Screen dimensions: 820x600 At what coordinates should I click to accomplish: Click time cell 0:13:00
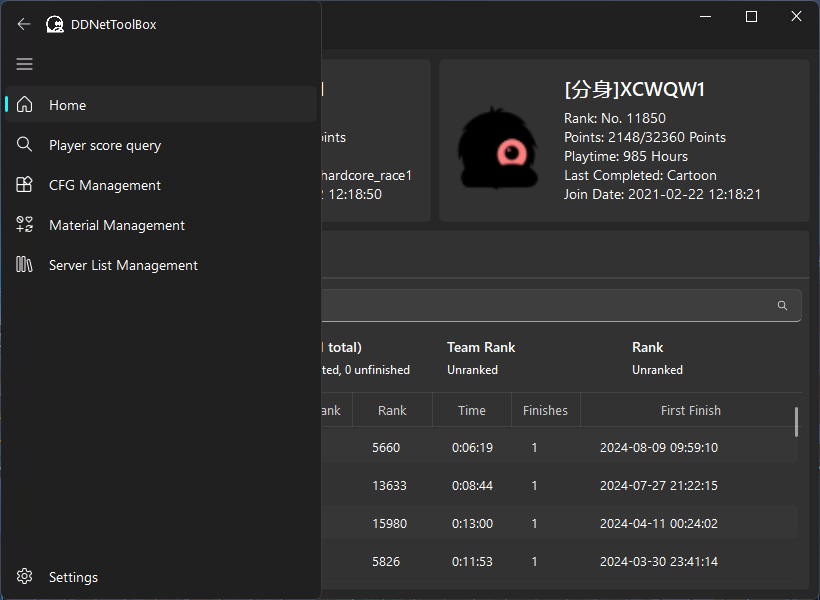[472, 524]
